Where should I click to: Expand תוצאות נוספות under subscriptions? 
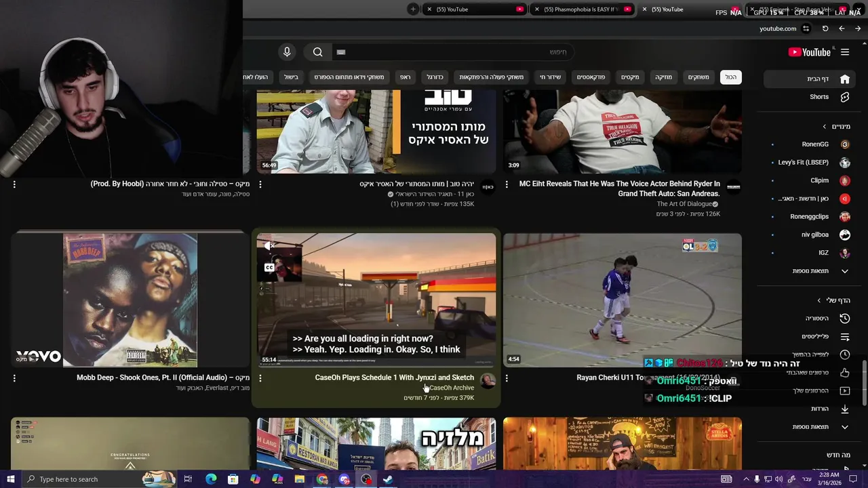point(810,271)
